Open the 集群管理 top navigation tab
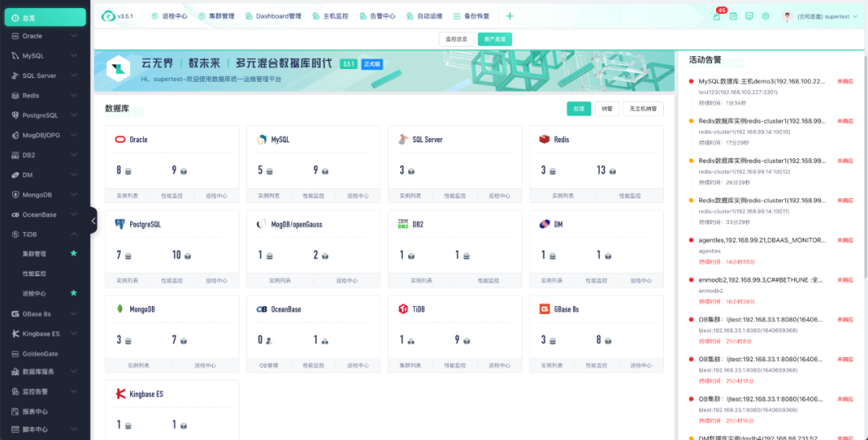The image size is (868, 440). [x=216, y=16]
